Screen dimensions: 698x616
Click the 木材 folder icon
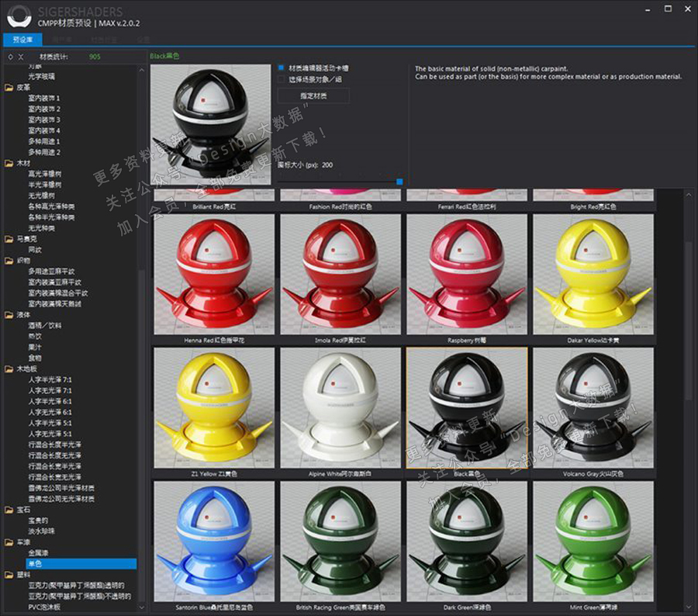pos(9,164)
